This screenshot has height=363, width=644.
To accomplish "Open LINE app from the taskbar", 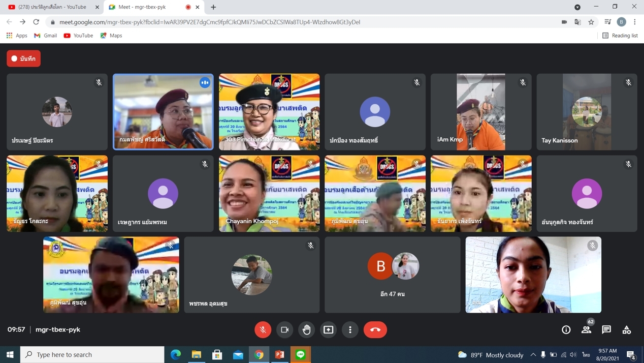I will (x=301, y=354).
